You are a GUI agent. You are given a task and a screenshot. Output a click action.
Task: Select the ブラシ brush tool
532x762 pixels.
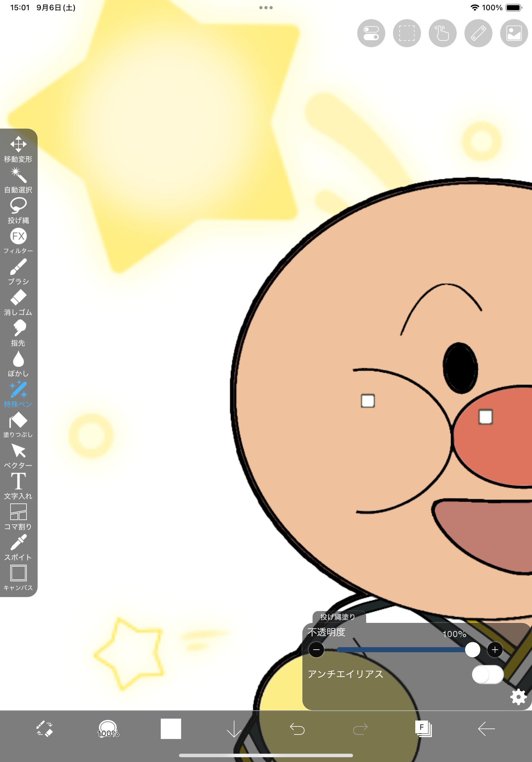coord(18,272)
